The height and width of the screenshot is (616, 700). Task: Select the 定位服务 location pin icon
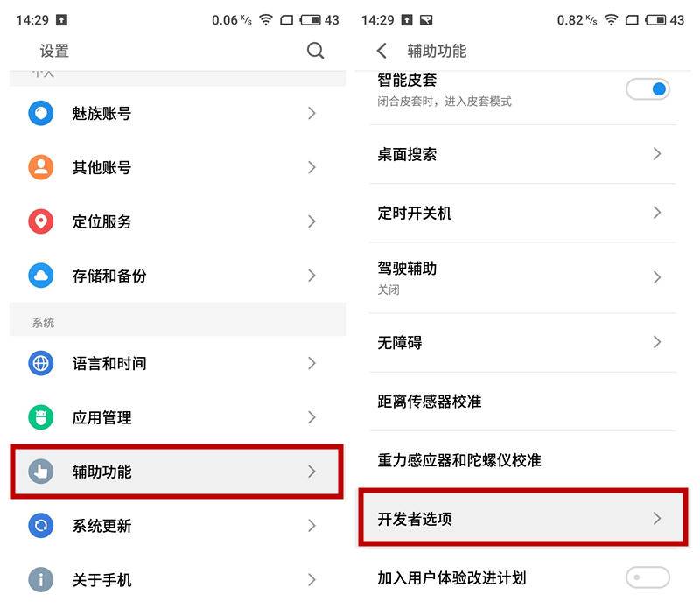pyautogui.click(x=40, y=221)
